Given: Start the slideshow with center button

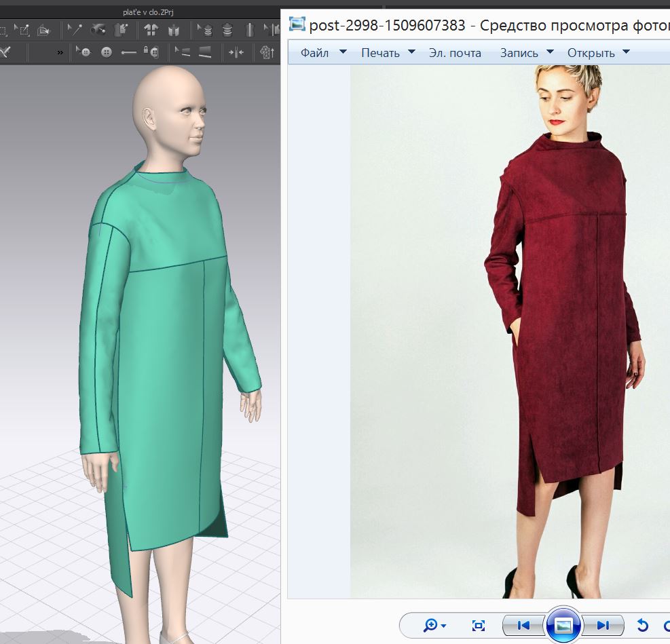Looking at the screenshot, I should [x=563, y=625].
